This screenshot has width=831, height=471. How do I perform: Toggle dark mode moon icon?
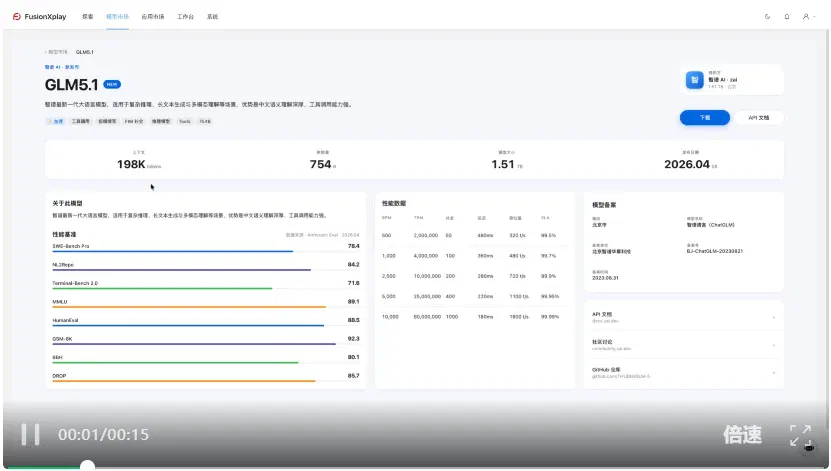pyautogui.click(x=767, y=17)
